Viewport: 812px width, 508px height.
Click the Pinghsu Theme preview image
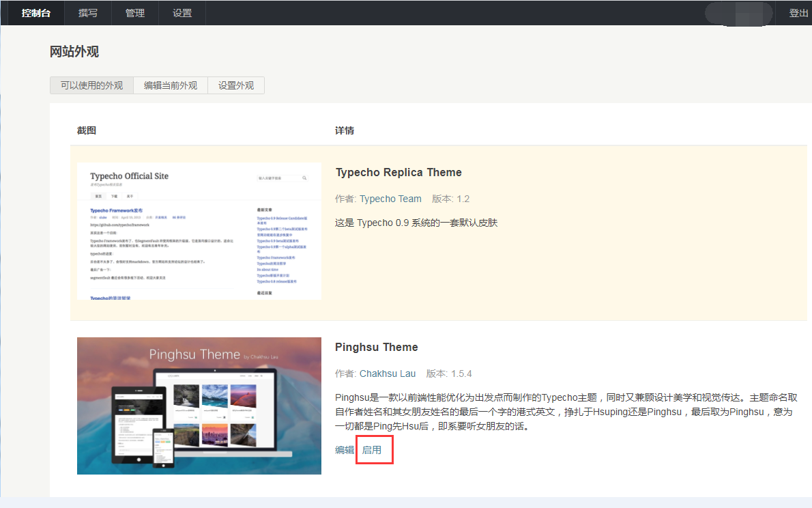(199, 406)
